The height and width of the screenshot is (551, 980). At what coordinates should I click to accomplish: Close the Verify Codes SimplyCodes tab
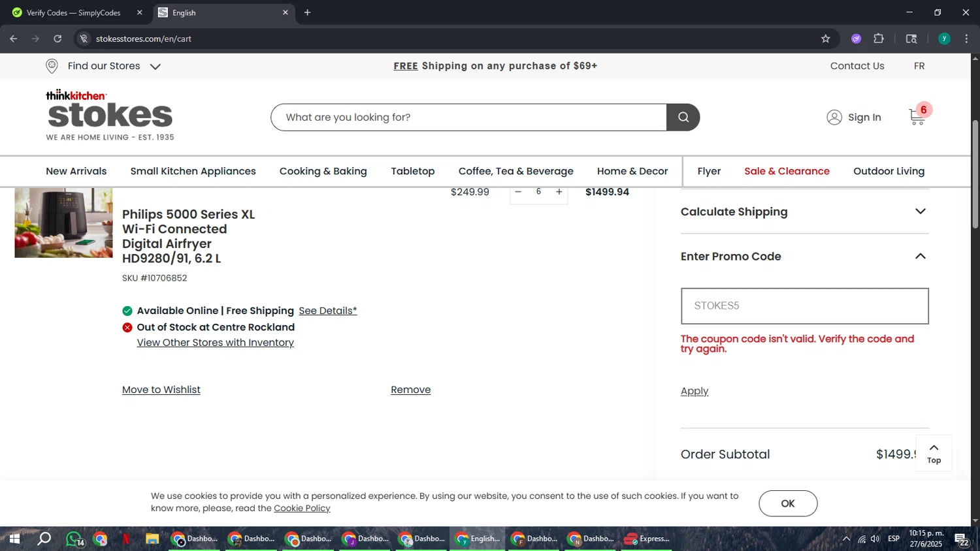[139, 12]
